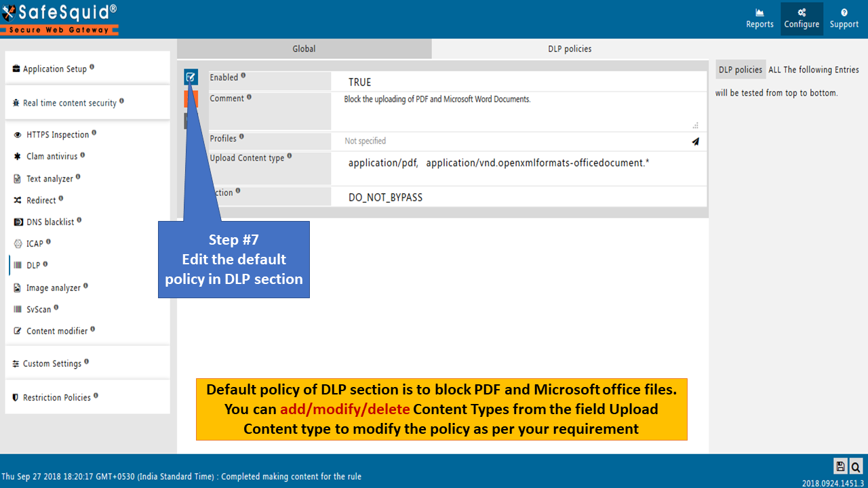This screenshot has height=488, width=868.
Task: Click the SafeSquid logo
Action: (x=59, y=19)
